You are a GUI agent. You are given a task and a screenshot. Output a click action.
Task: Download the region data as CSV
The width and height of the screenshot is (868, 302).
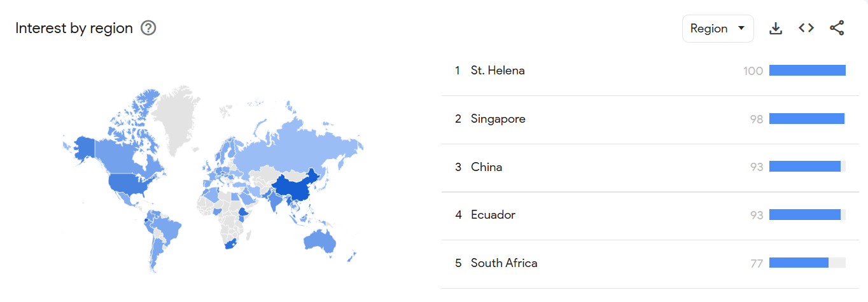776,29
